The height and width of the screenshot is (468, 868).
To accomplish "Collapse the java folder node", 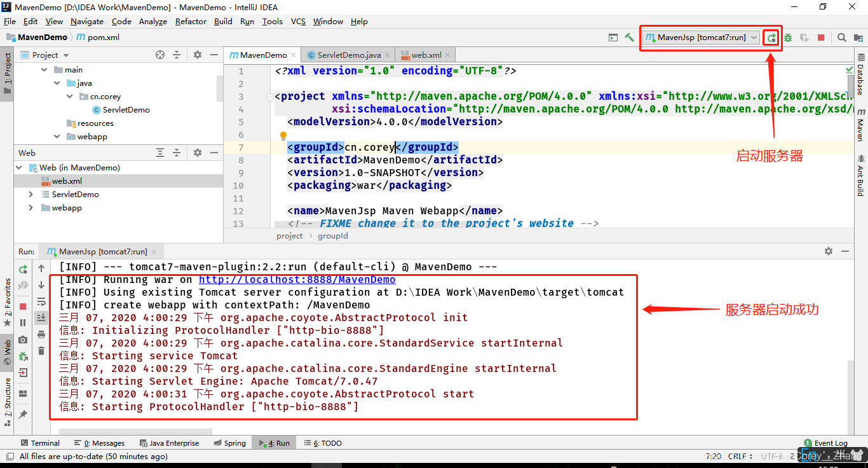I will [58, 83].
